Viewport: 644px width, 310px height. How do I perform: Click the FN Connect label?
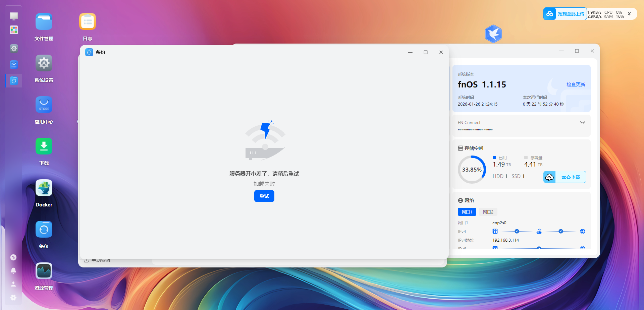pyautogui.click(x=469, y=123)
